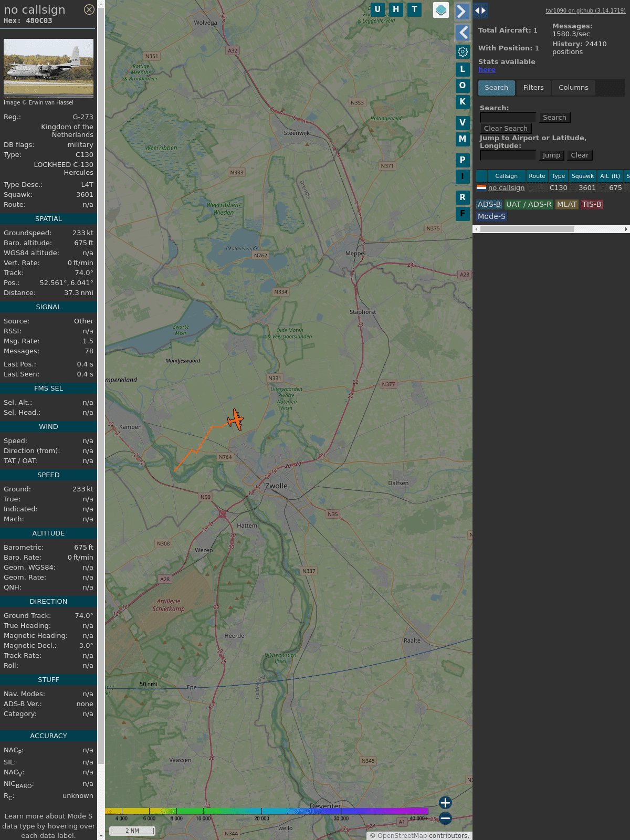Screen dimensions: 630x840
Task: Click the TIS-B legend label
Action: coord(592,205)
